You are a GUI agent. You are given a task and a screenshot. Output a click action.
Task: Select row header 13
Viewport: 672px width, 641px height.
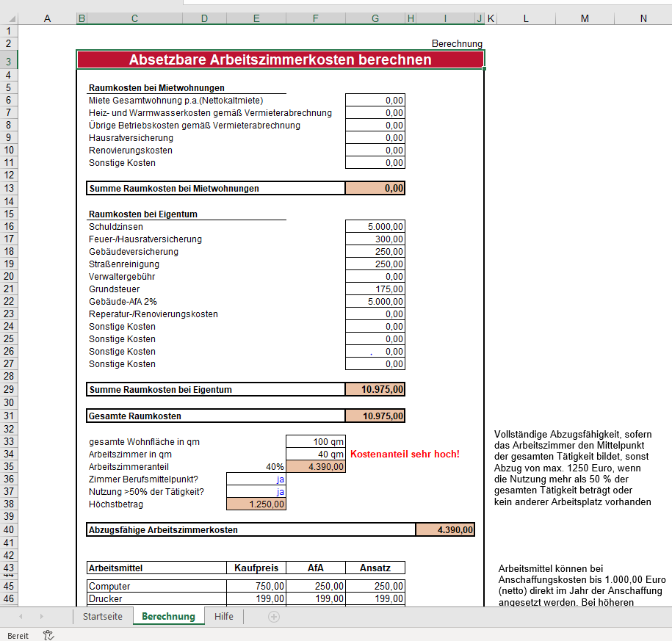pyautogui.click(x=9, y=188)
